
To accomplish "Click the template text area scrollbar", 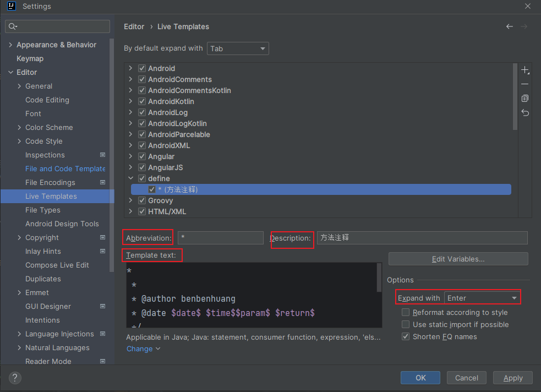I will pos(379,277).
